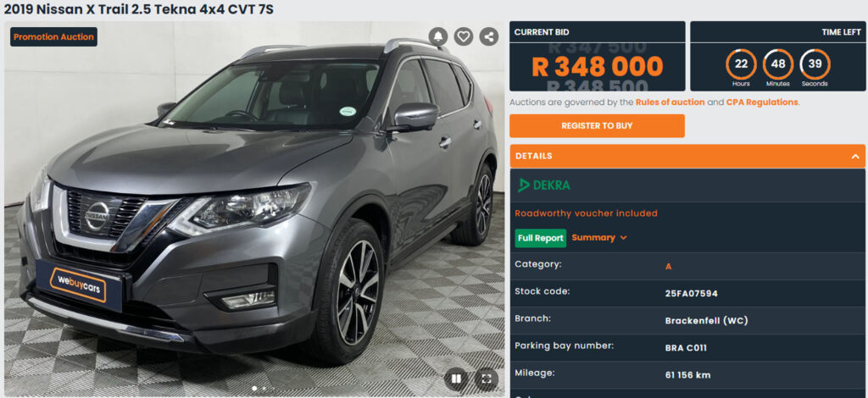Click the webuycars plate logo
The width and height of the screenshot is (868, 398).
[78, 285]
